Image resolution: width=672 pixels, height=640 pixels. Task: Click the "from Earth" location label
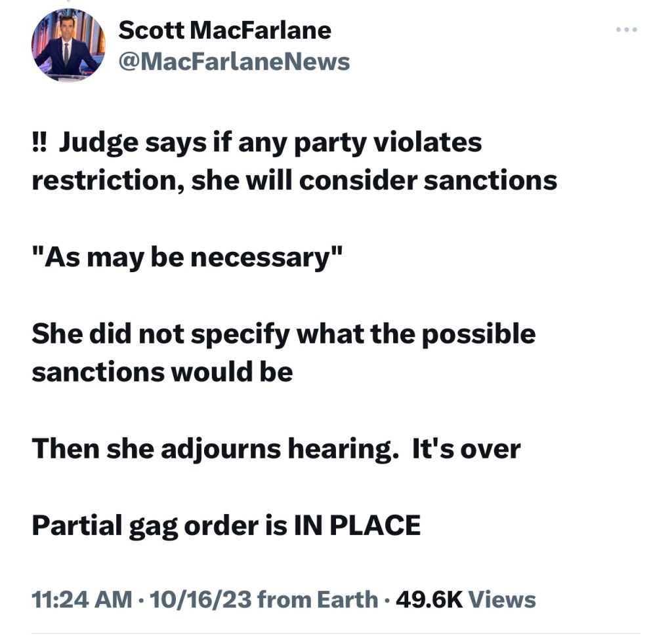[x=318, y=599]
